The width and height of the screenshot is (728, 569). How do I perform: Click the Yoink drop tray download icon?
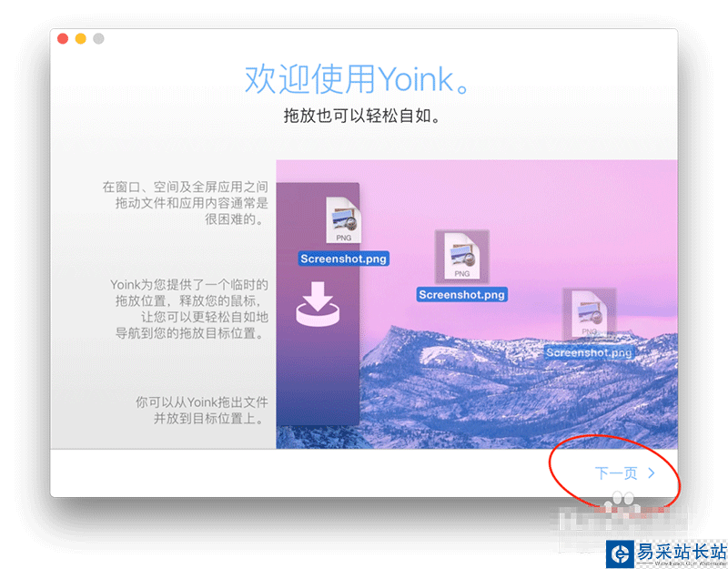point(318,304)
